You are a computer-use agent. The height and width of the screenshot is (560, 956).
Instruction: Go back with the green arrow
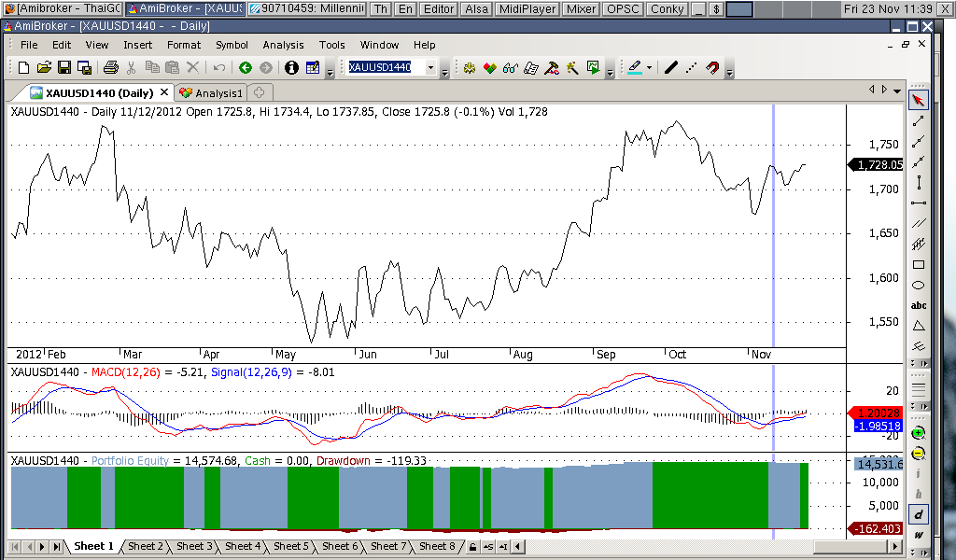[246, 67]
